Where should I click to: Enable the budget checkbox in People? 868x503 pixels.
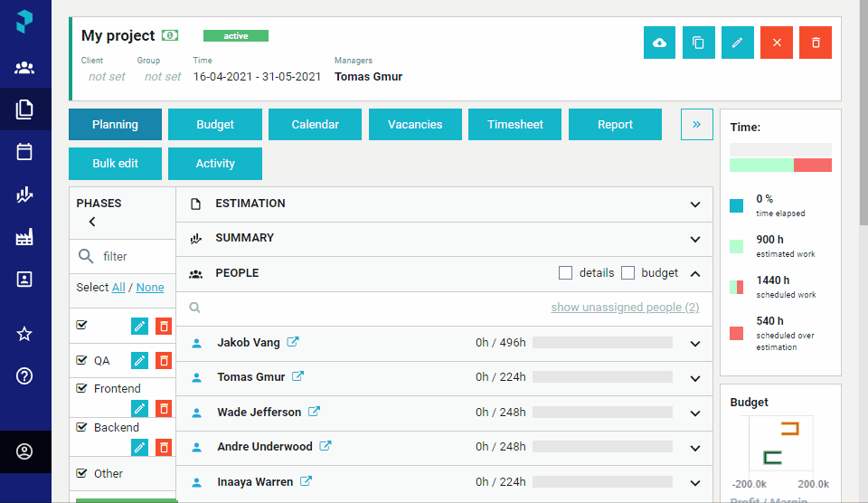coord(627,272)
